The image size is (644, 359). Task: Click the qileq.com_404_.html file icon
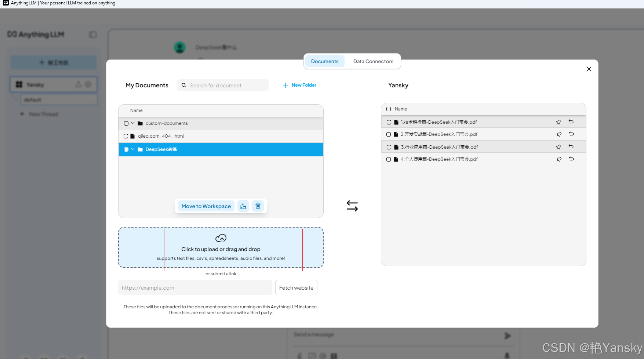click(132, 136)
